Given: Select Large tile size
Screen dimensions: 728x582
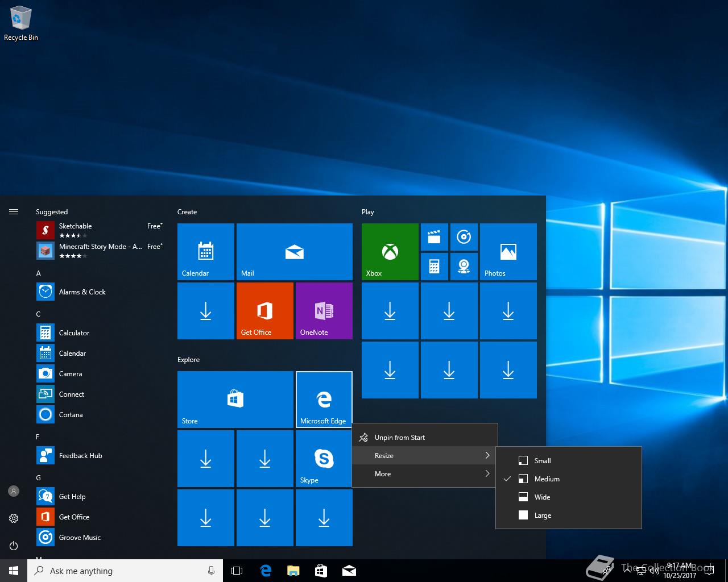Looking at the screenshot, I should click(569, 516).
